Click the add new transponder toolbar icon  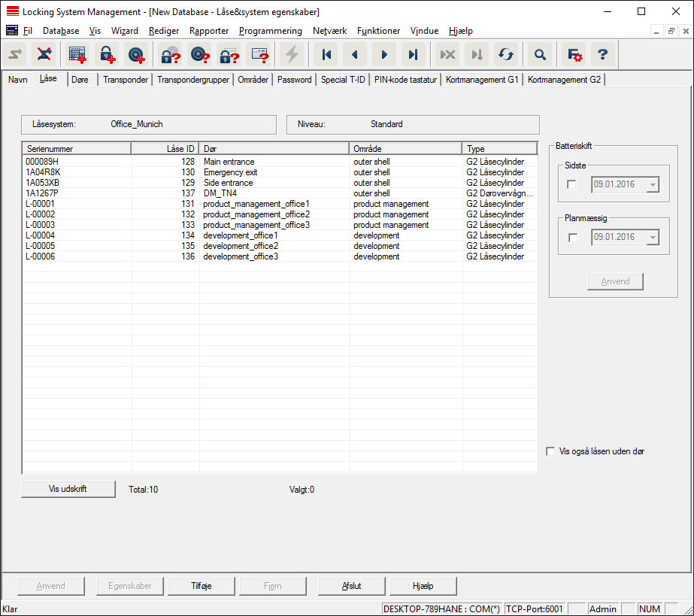point(135,54)
